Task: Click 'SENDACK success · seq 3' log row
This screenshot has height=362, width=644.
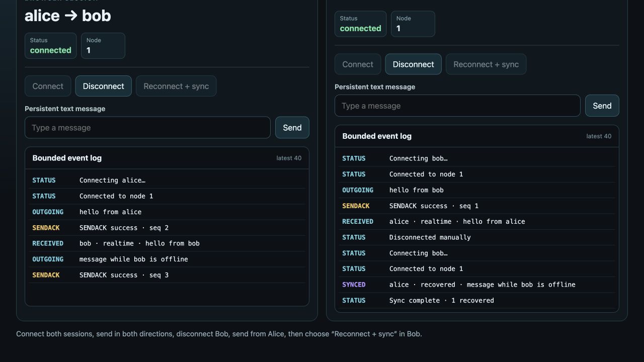Action: click(x=167, y=275)
